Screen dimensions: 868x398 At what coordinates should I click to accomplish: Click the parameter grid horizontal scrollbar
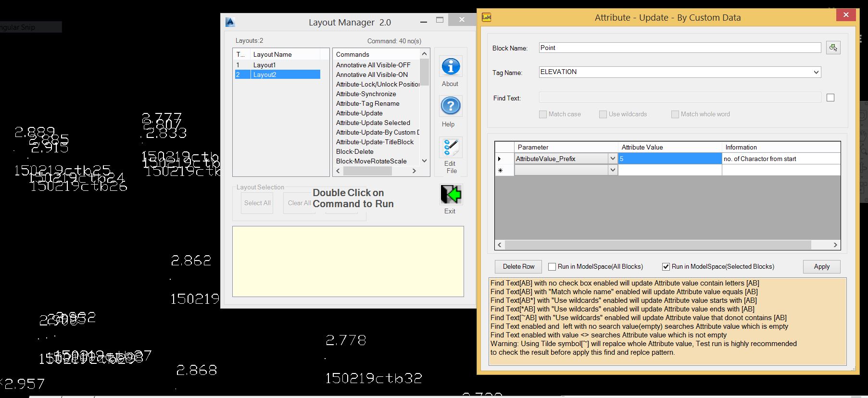[x=667, y=245]
